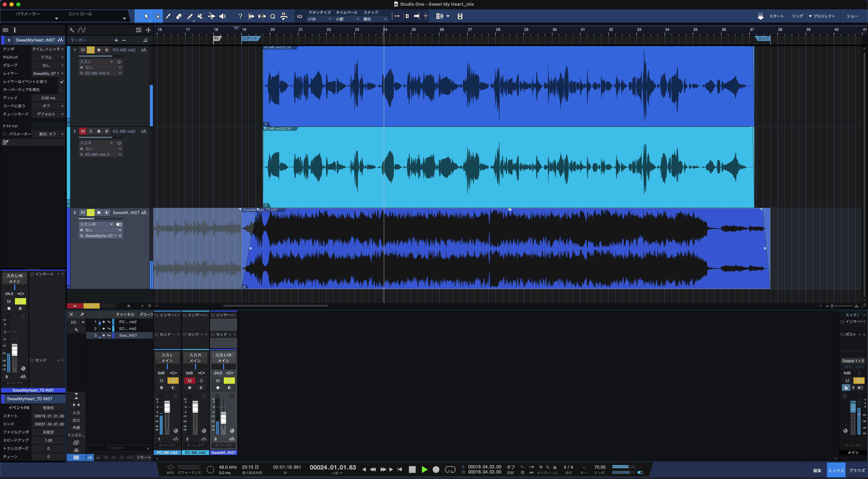
Task: Open the video player film icon
Action: click(460, 16)
